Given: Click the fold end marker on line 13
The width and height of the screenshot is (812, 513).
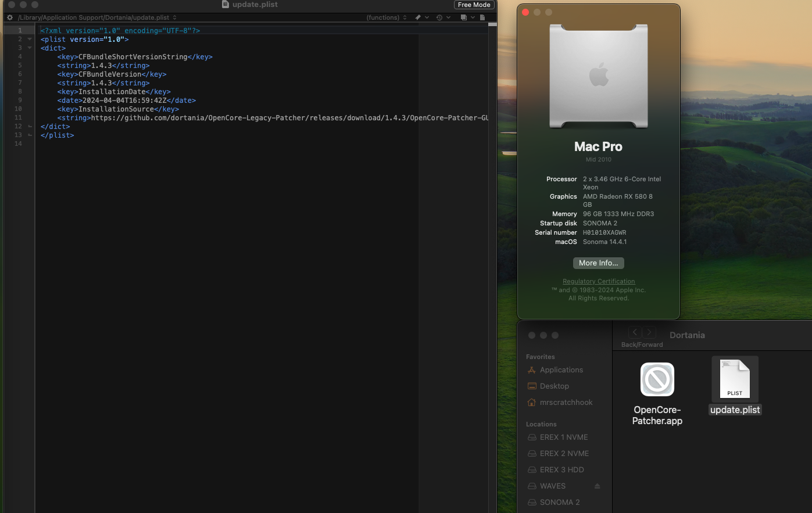Looking at the screenshot, I should pos(30,135).
